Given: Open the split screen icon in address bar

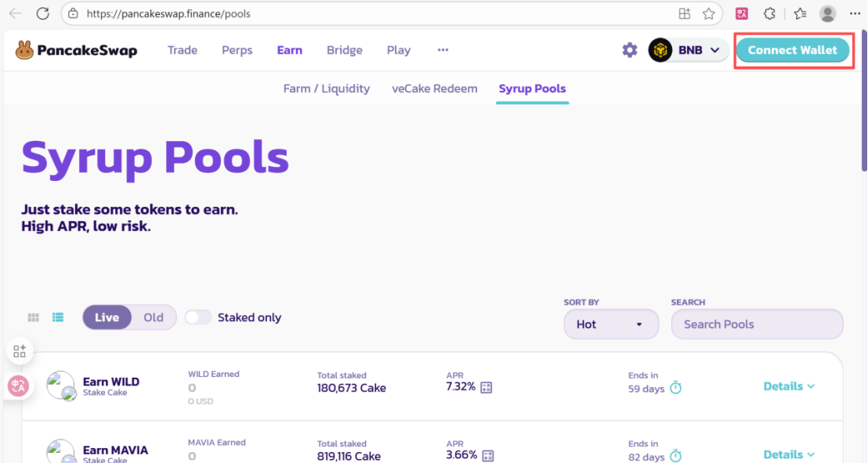Looking at the screenshot, I should pyautogui.click(x=685, y=13).
